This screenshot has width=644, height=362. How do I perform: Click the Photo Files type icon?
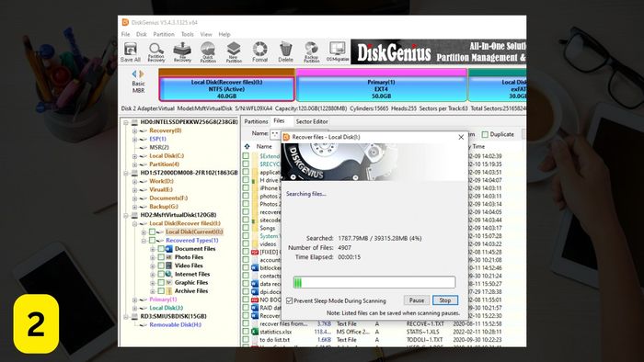(x=168, y=257)
